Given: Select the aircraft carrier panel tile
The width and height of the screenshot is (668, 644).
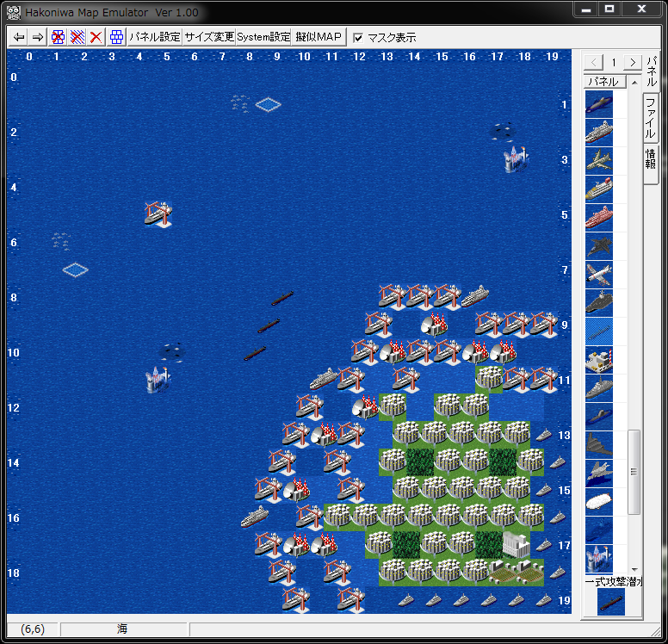Looking at the screenshot, I should click(599, 303).
